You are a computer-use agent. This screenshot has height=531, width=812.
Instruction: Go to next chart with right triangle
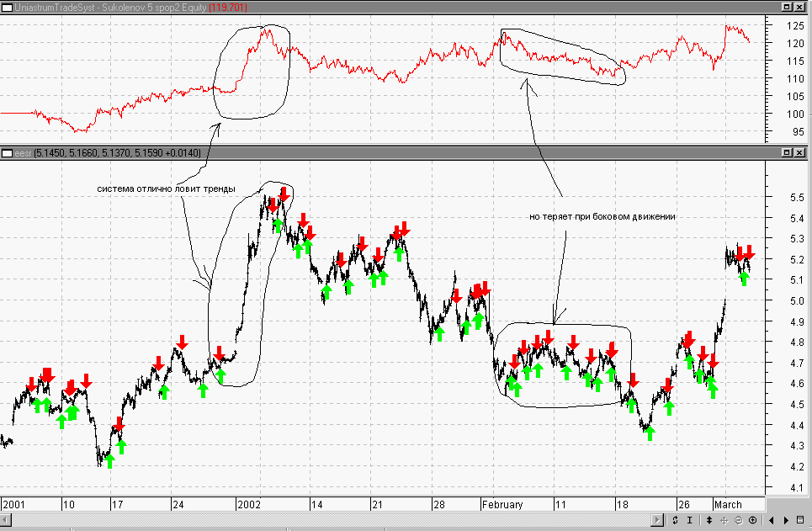click(x=786, y=520)
